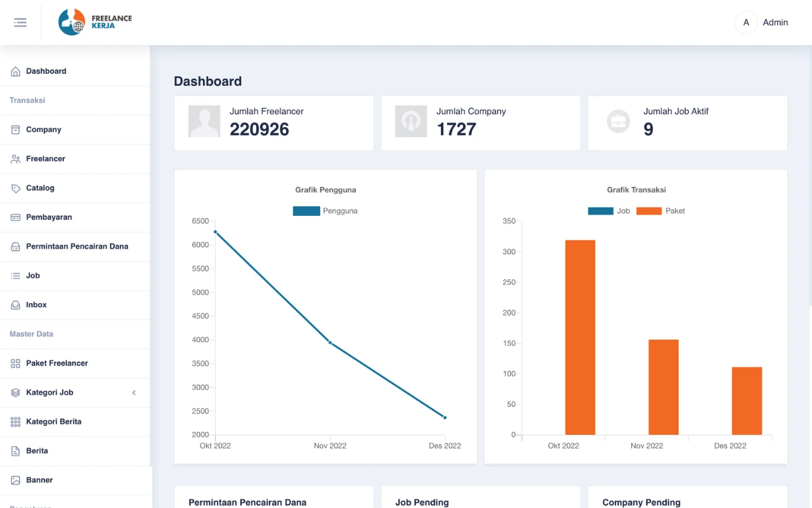Screen dimensions: 812x508
Task: Open the Berita page link
Action: tap(37, 451)
